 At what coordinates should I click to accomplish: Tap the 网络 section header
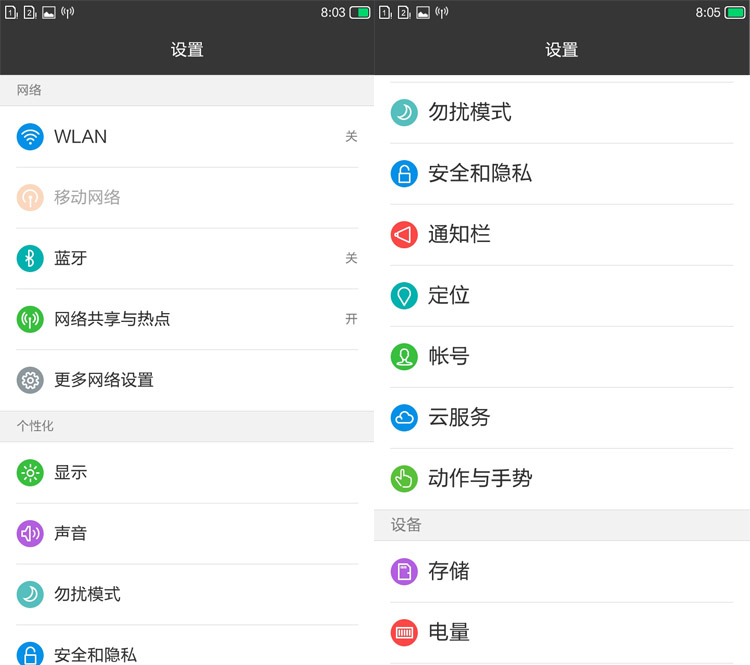pos(29,90)
